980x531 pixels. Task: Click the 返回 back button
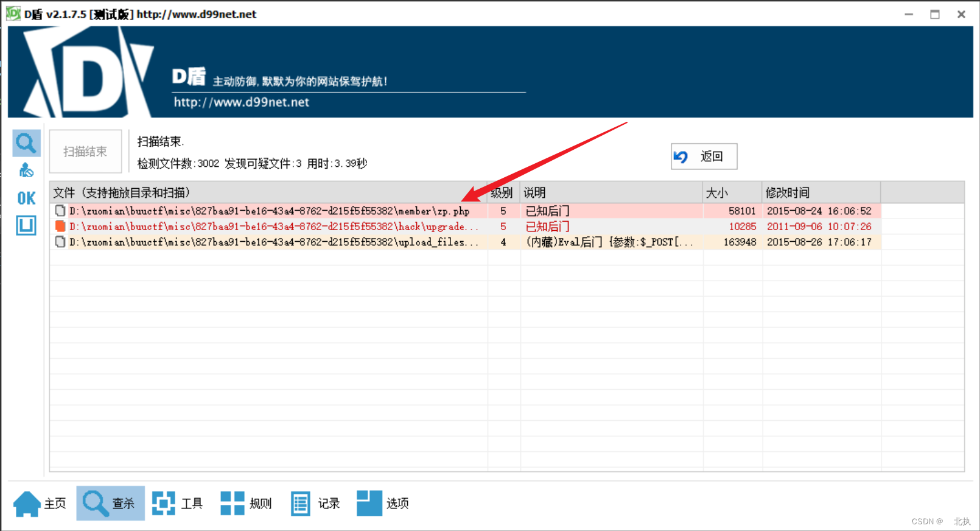[704, 156]
